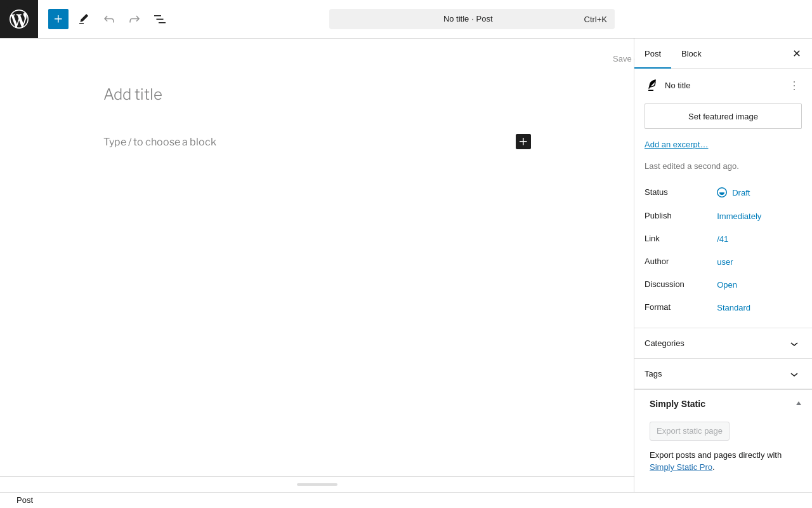Close the settings sidebar
Viewport: 812px width, 508px height.
797,53
